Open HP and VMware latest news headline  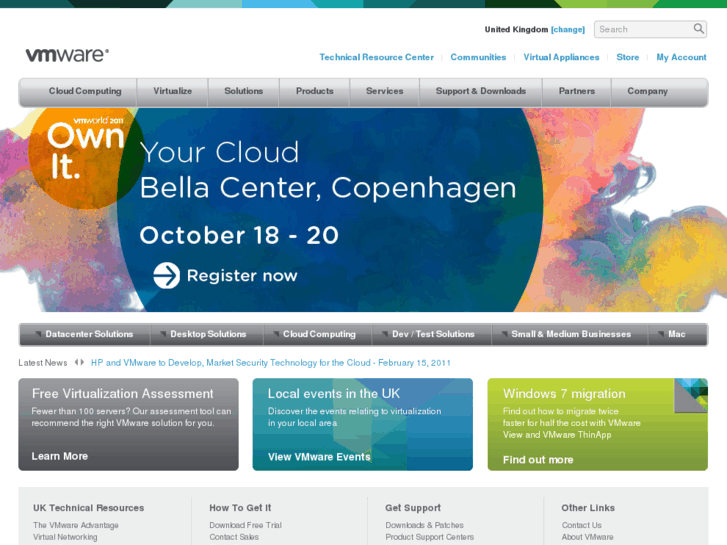270,363
